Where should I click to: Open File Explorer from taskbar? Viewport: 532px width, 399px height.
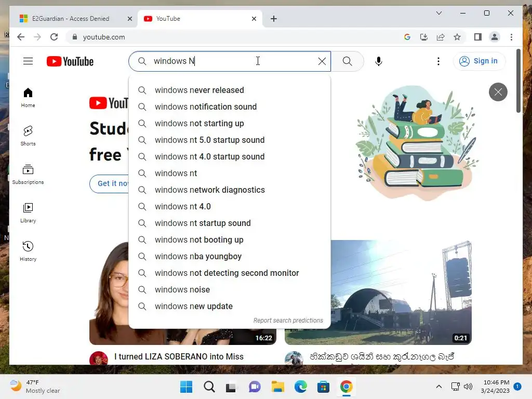[277, 387]
